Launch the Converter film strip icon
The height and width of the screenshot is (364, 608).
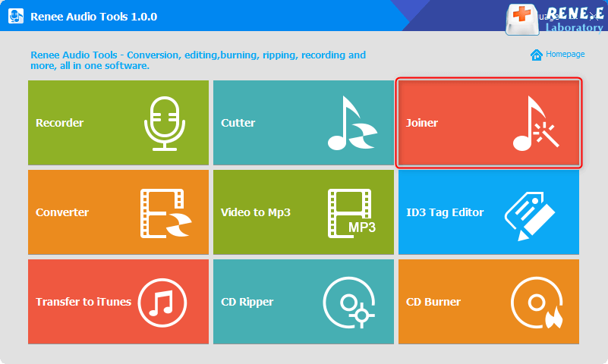coord(166,213)
